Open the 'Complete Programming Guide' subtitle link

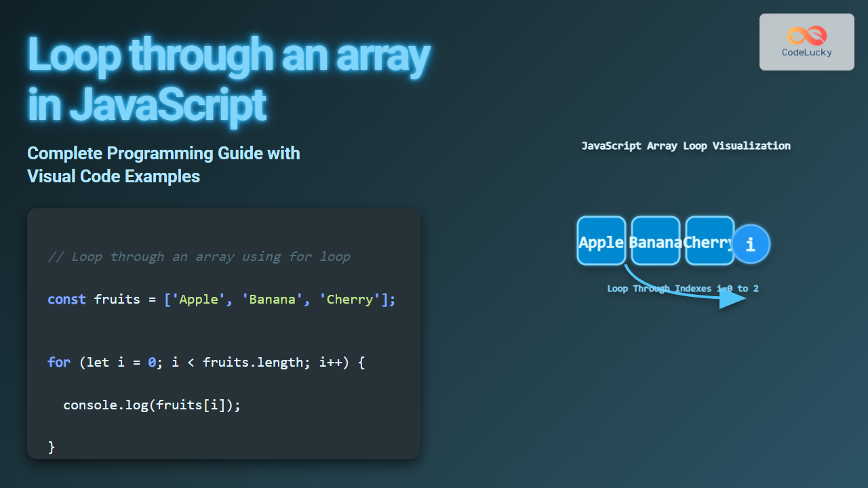click(163, 164)
